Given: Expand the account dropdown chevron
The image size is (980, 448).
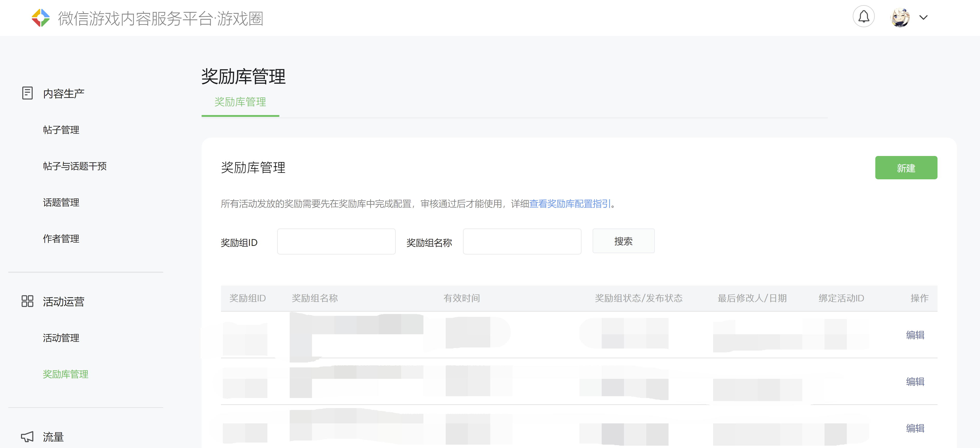Looking at the screenshot, I should 923,18.
